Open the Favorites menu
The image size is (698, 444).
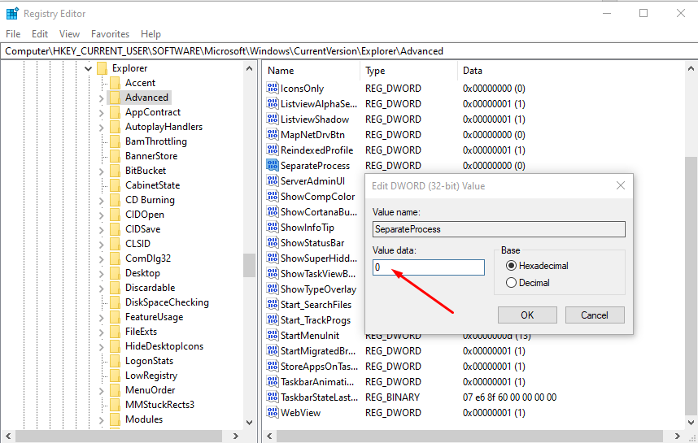110,34
